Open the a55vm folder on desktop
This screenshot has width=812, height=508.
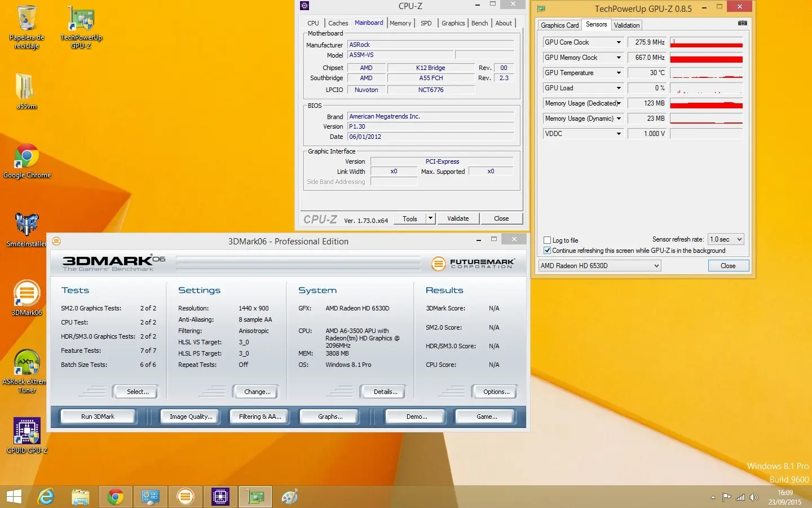(27, 90)
